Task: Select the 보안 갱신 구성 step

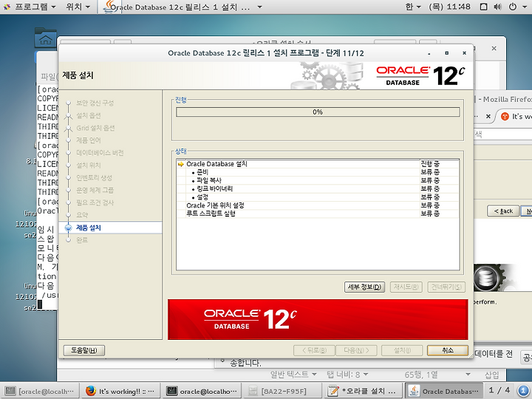Action: point(95,103)
